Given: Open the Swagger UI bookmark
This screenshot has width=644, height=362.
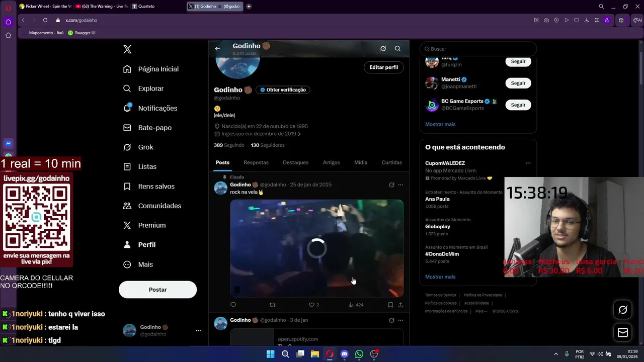Looking at the screenshot, I should tap(82, 33).
